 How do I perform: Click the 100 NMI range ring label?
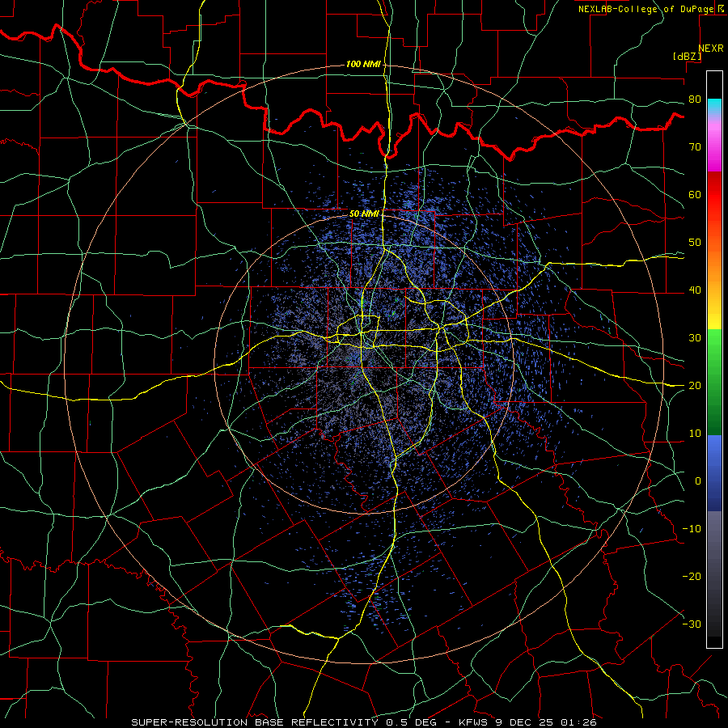[363, 64]
